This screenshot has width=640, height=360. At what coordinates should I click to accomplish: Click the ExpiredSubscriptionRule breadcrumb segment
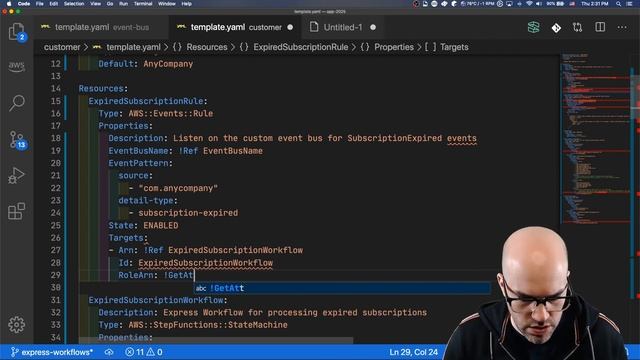pos(301,47)
